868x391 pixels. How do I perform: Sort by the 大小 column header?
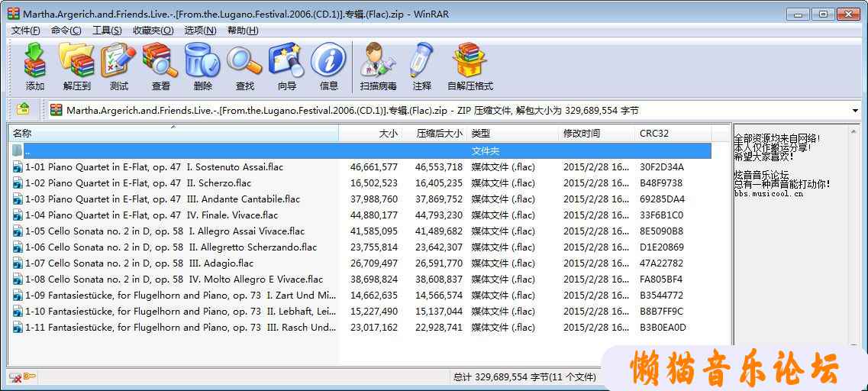pyautogui.click(x=370, y=134)
